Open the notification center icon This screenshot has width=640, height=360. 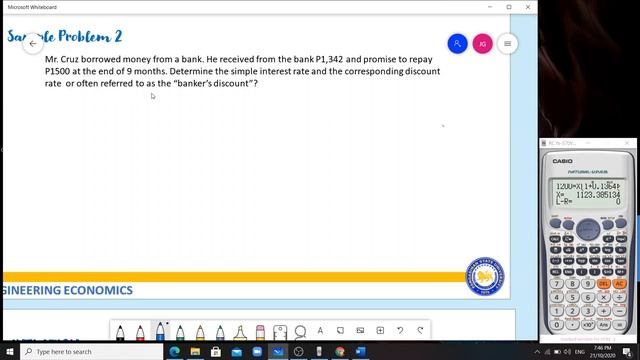tap(627, 351)
